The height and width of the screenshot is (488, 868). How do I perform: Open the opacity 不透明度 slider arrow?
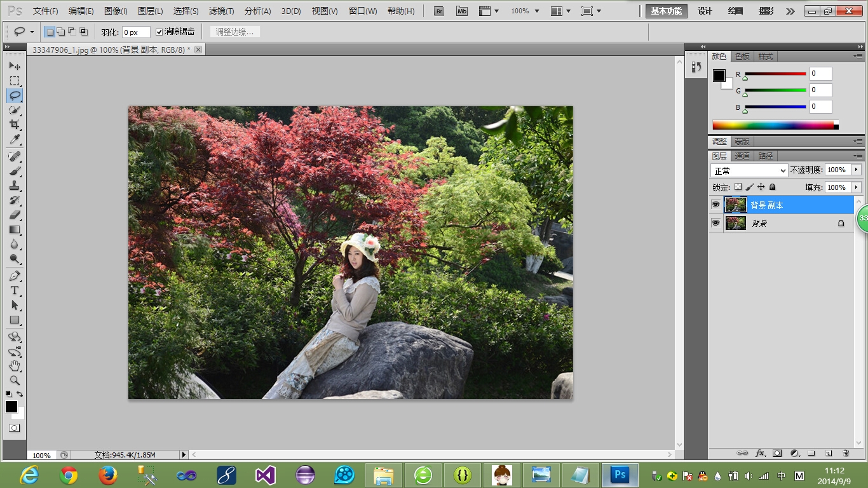click(x=857, y=170)
